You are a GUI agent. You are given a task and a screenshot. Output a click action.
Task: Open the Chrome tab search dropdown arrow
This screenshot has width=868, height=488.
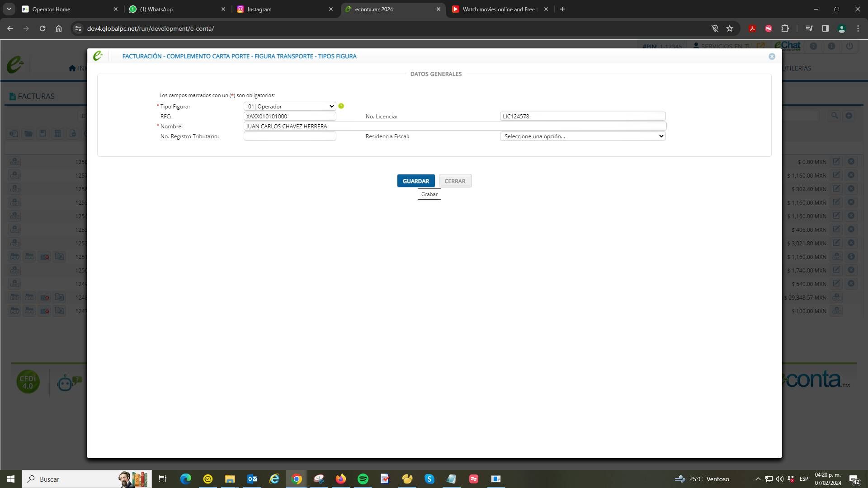pyautogui.click(x=9, y=9)
